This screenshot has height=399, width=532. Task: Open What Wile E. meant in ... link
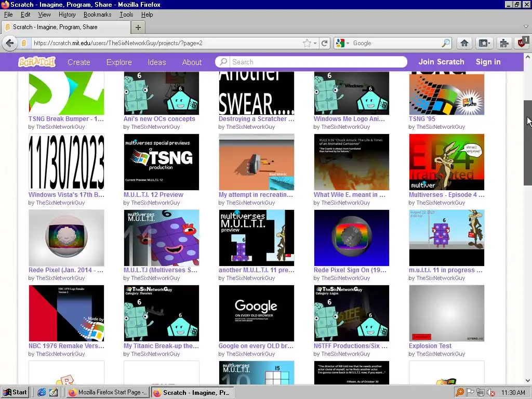point(350,195)
